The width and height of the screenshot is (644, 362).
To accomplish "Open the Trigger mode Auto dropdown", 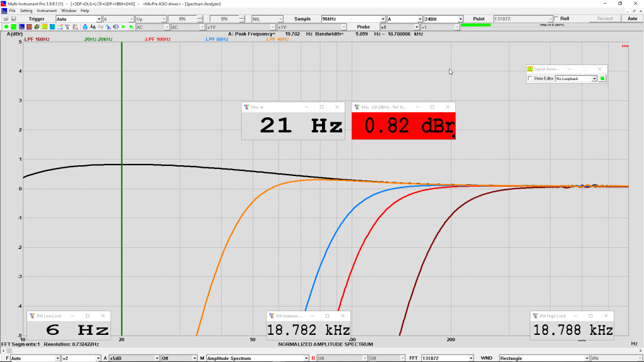I will tap(78, 19).
